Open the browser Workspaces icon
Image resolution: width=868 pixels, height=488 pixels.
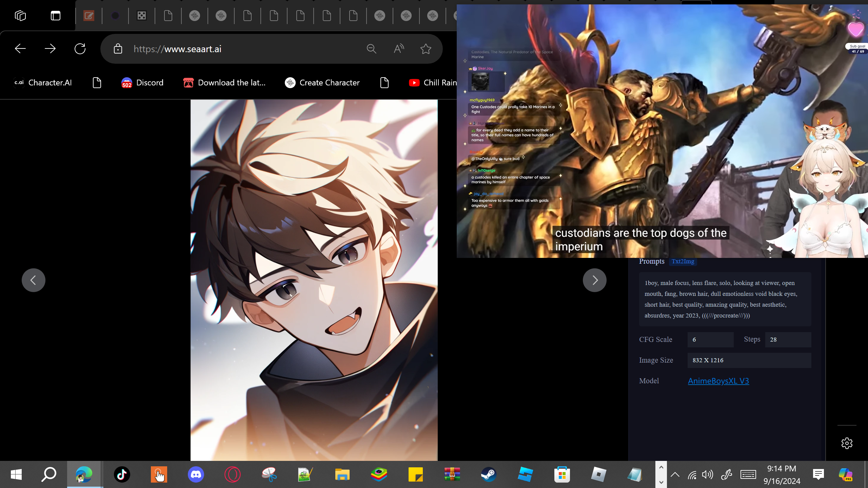(x=20, y=16)
